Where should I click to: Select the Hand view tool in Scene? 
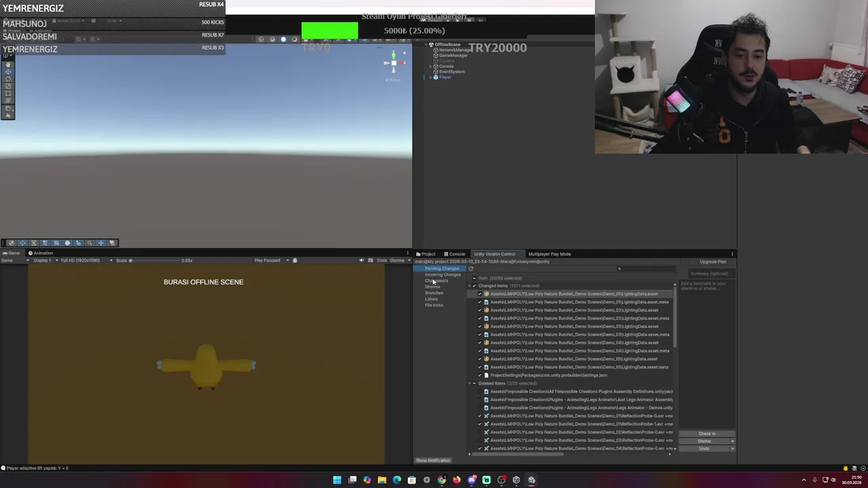pyautogui.click(x=8, y=64)
